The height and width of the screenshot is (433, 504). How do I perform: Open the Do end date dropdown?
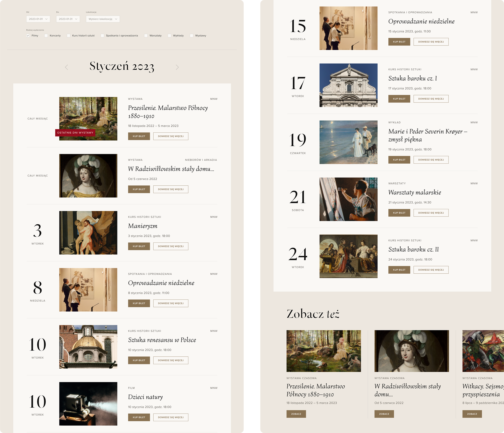pos(68,19)
